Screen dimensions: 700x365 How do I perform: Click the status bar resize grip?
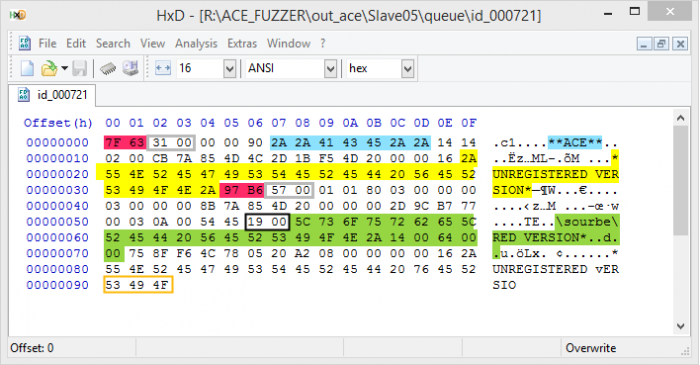685,351
